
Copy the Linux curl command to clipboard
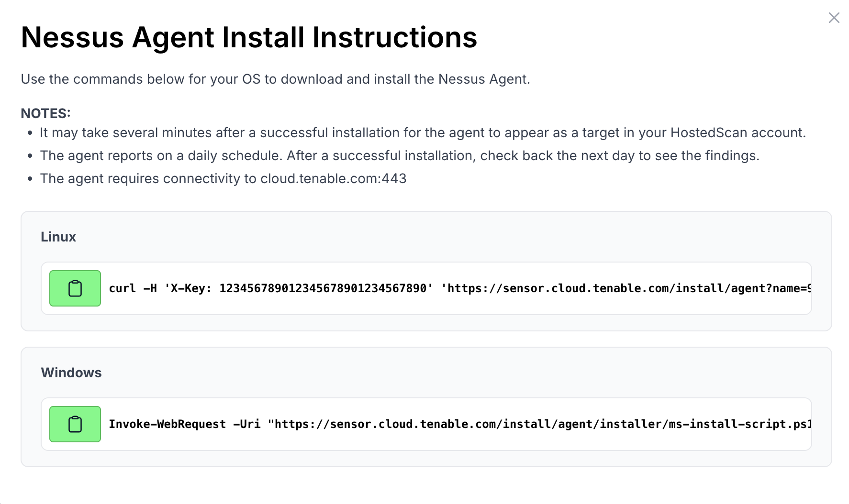[75, 288]
